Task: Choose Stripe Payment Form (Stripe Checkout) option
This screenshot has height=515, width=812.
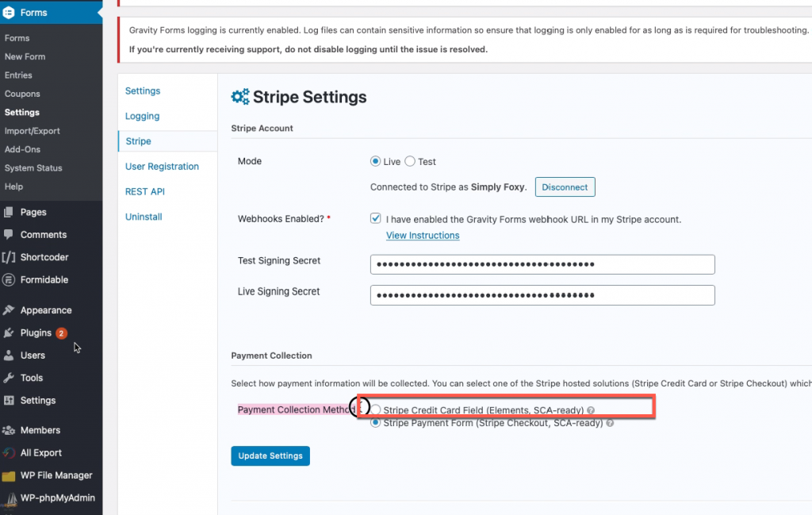Action: 375,423
